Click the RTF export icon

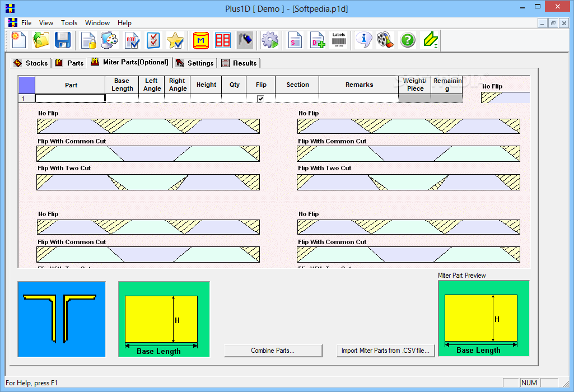132,40
